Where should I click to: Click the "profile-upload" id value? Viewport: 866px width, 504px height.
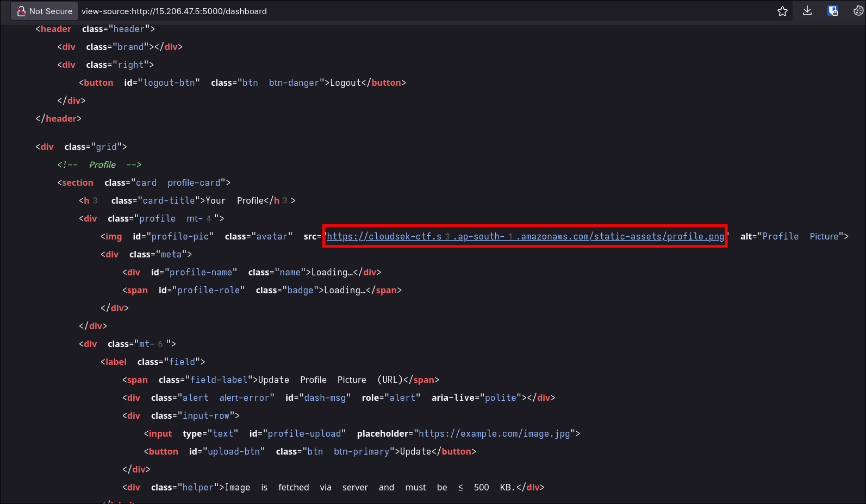coord(304,433)
